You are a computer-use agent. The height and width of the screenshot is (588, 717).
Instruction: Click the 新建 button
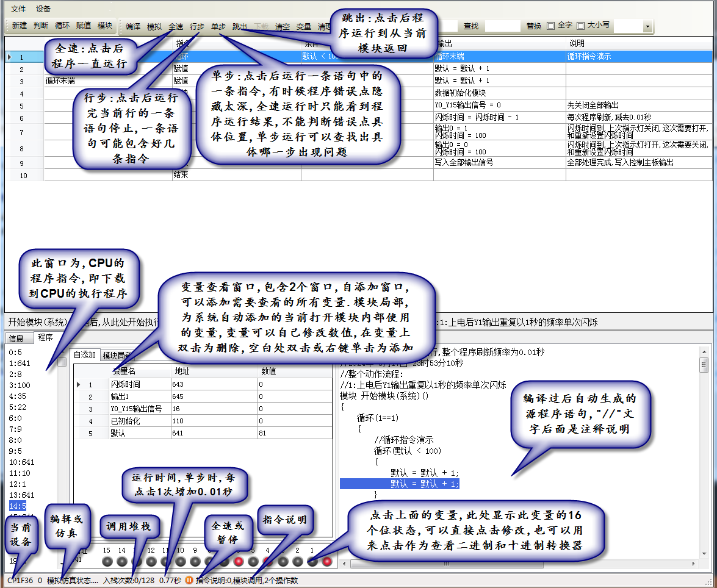tap(19, 26)
